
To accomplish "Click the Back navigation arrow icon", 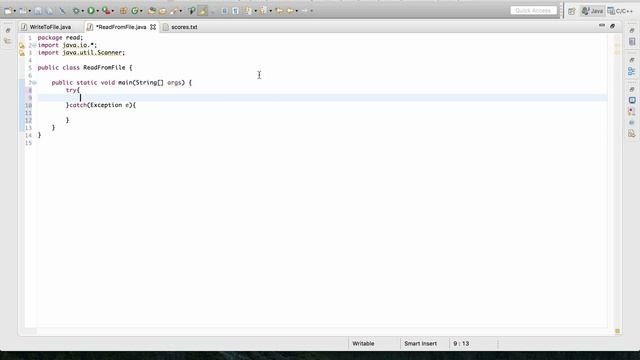I will click(290, 11).
